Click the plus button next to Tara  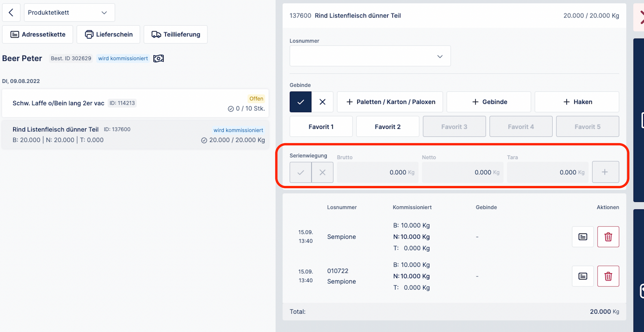tap(605, 172)
